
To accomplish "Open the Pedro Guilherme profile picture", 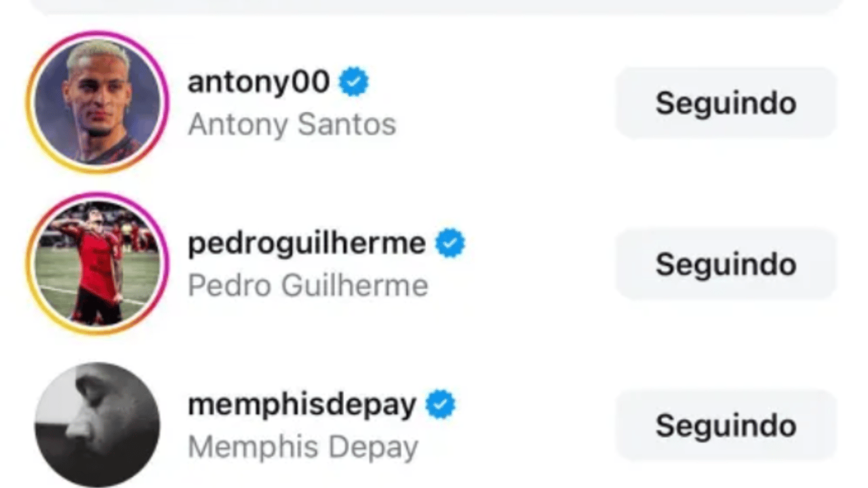I will tap(98, 264).
